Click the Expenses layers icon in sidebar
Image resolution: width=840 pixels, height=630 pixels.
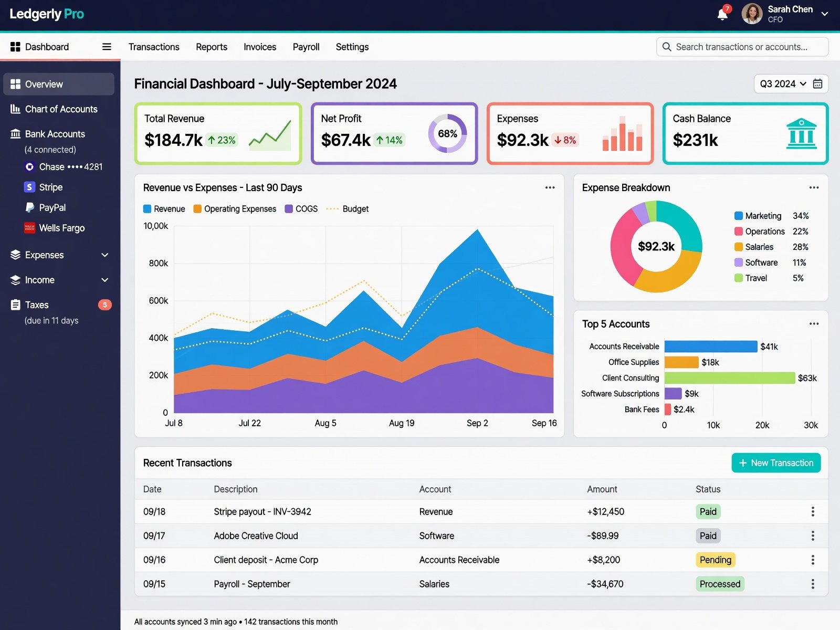point(15,255)
